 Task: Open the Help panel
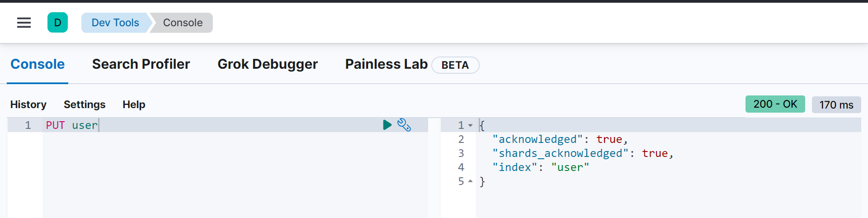click(x=134, y=104)
